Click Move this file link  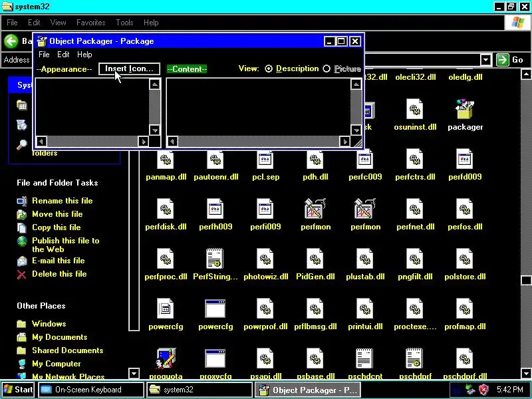click(57, 214)
